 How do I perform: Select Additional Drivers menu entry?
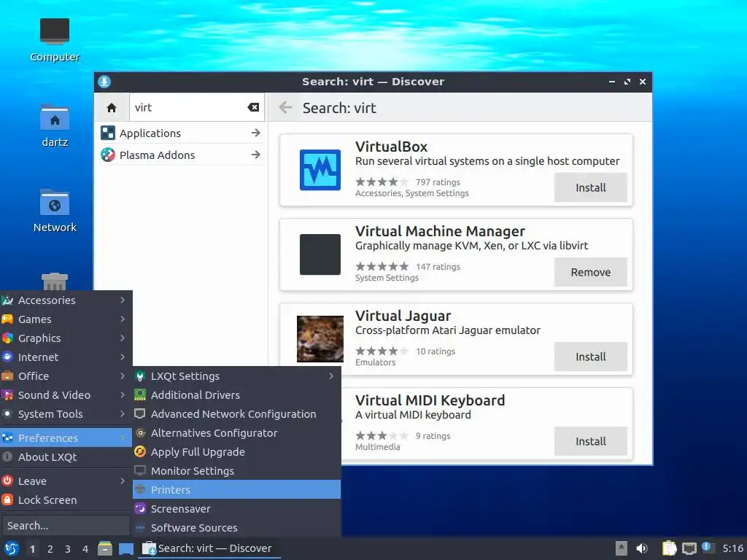pyautogui.click(x=237, y=395)
